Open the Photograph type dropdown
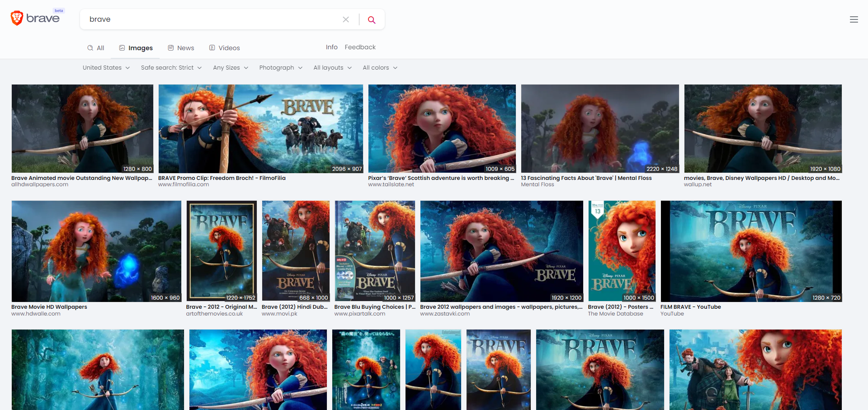The width and height of the screenshot is (868, 410). coord(281,68)
